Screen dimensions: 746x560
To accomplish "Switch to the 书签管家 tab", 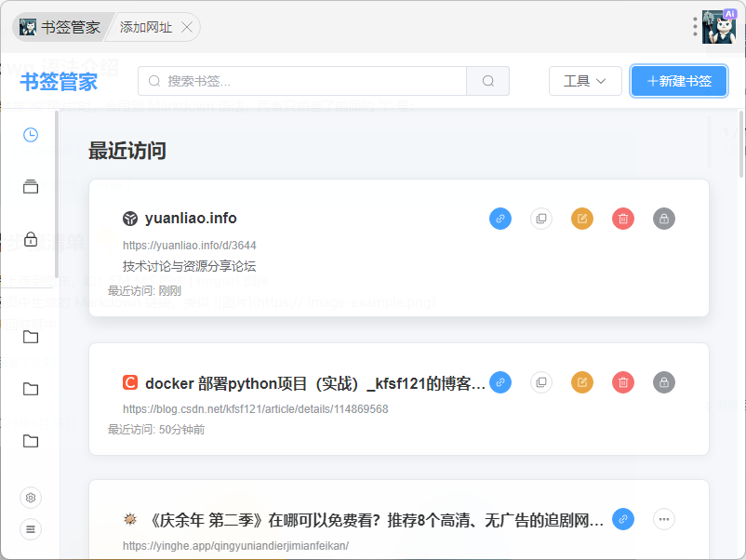I will tap(60, 27).
